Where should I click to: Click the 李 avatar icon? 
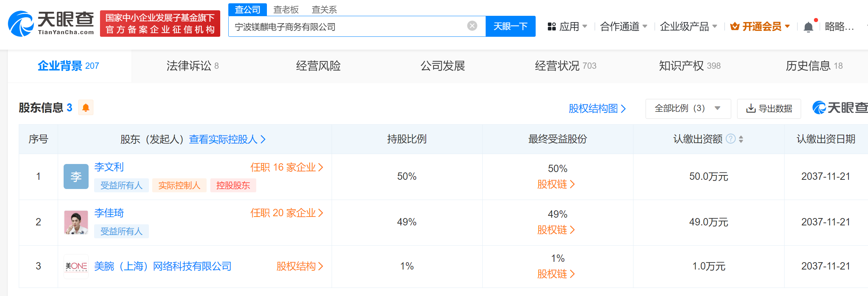pos(76,176)
